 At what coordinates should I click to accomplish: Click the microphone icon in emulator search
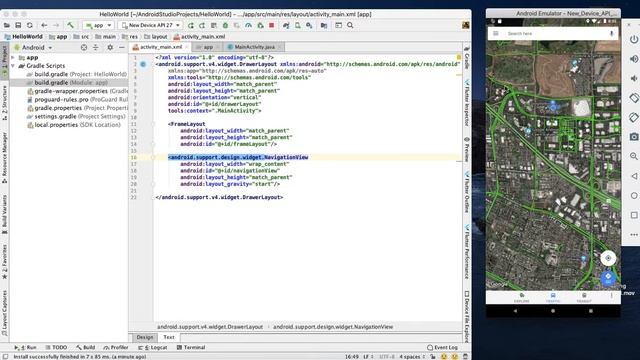(x=611, y=33)
